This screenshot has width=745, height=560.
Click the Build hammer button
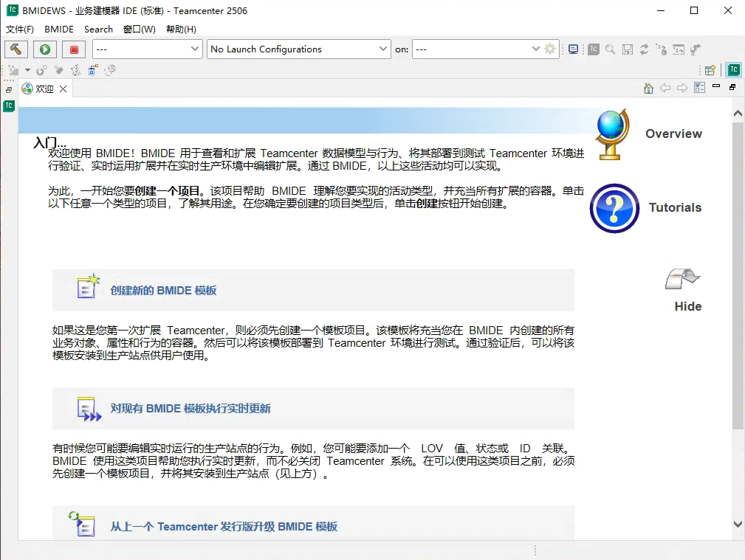click(x=16, y=49)
